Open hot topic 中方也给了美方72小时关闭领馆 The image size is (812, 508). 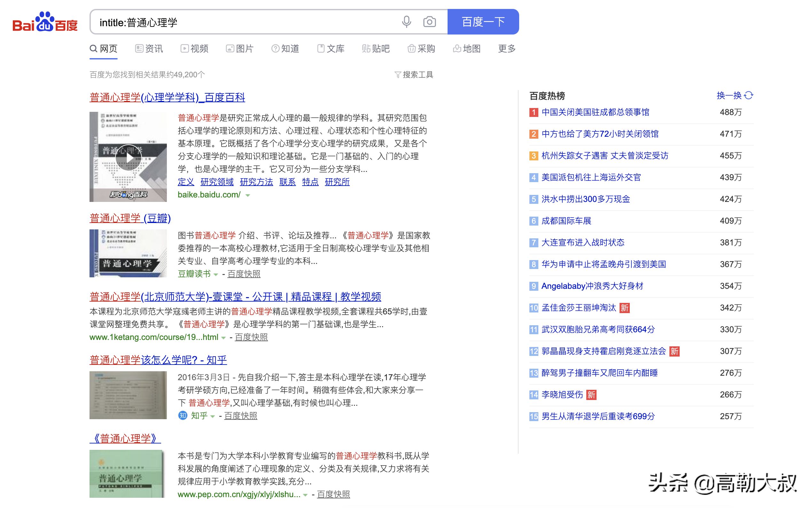tap(600, 134)
